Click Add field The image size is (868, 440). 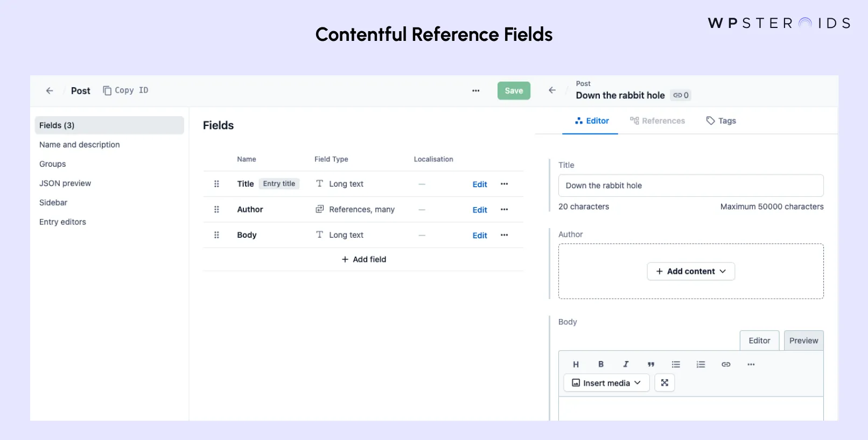(364, 259)
